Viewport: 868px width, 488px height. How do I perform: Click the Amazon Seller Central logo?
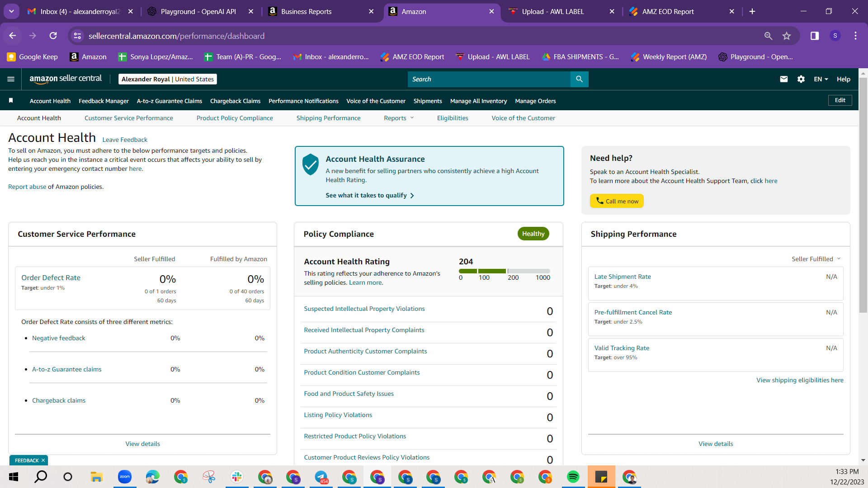pos(66,79)
